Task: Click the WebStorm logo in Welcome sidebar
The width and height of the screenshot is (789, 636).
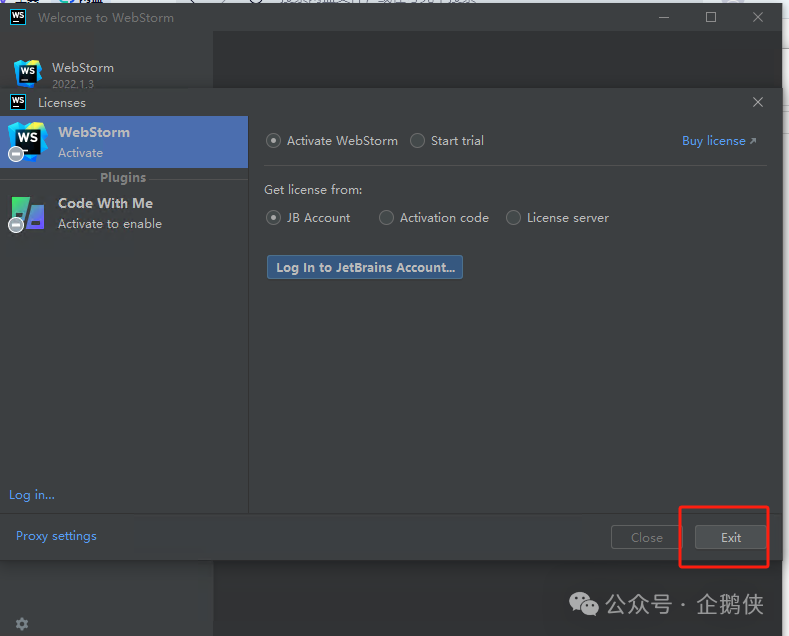Action: tap(28, 73)
